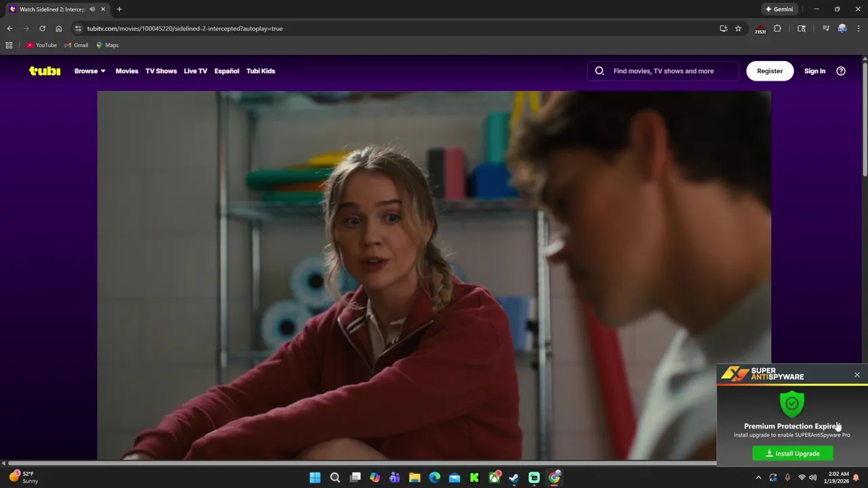Open the weather widget showing 52°F Sunny

click(x=23, y=477)
